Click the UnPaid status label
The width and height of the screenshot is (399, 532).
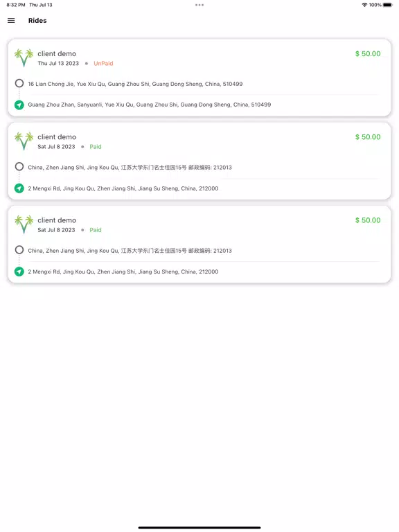coord(103,64)
